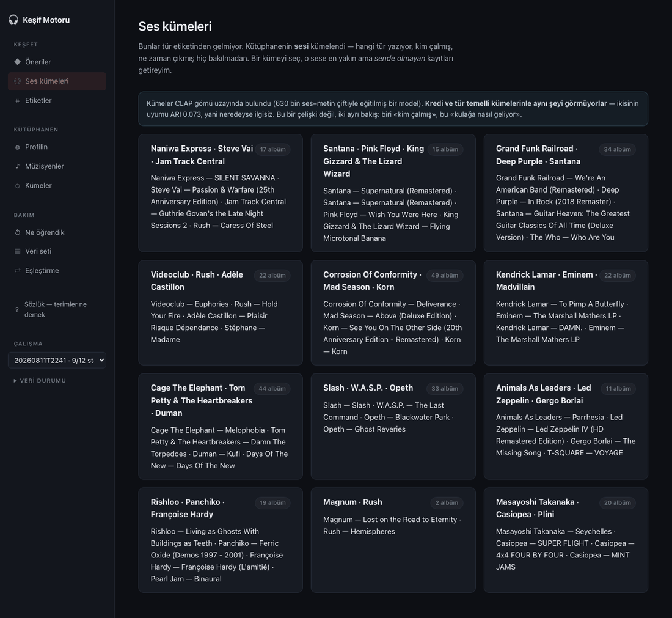Click the 19 albüm badge
The image size is (672, 618).
[272, 502]
